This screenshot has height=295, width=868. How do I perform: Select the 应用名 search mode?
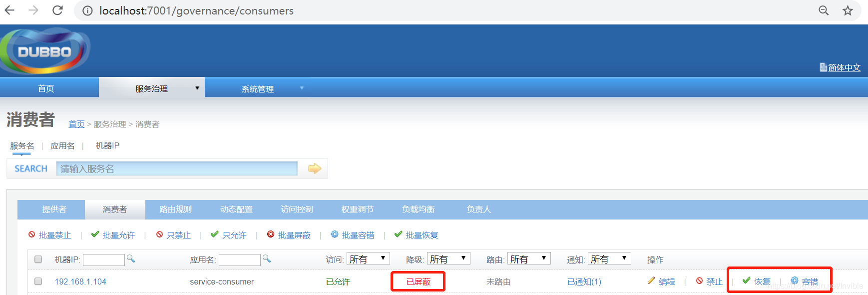(62, 145)
